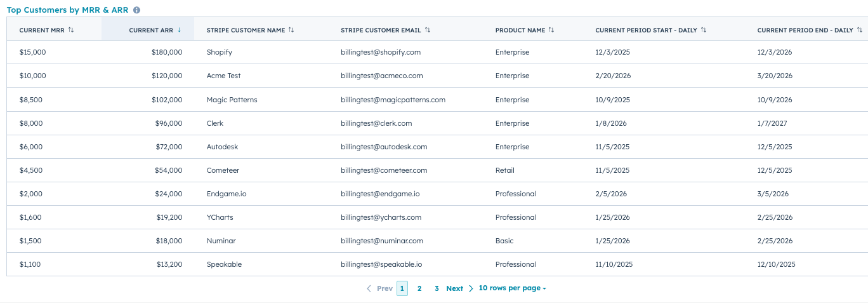Click billingtest@clerk.com email cell
868x303 pixels.
tap(376, 123)
